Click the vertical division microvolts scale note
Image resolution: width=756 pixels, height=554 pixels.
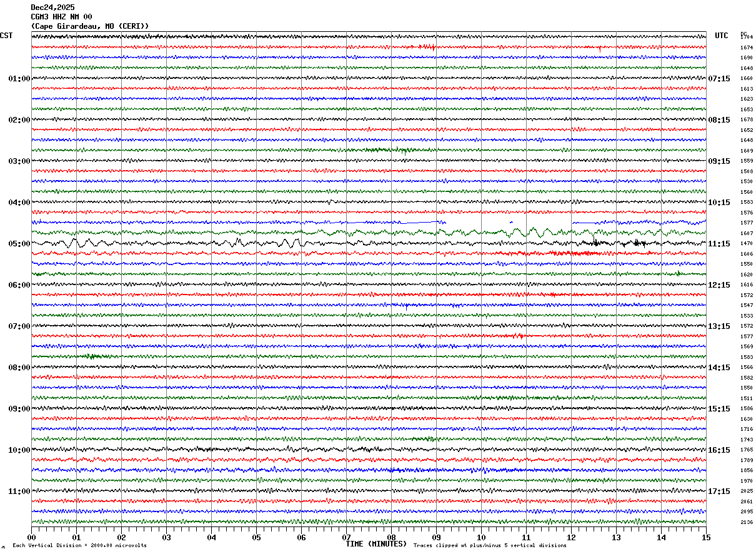[80, 546]
